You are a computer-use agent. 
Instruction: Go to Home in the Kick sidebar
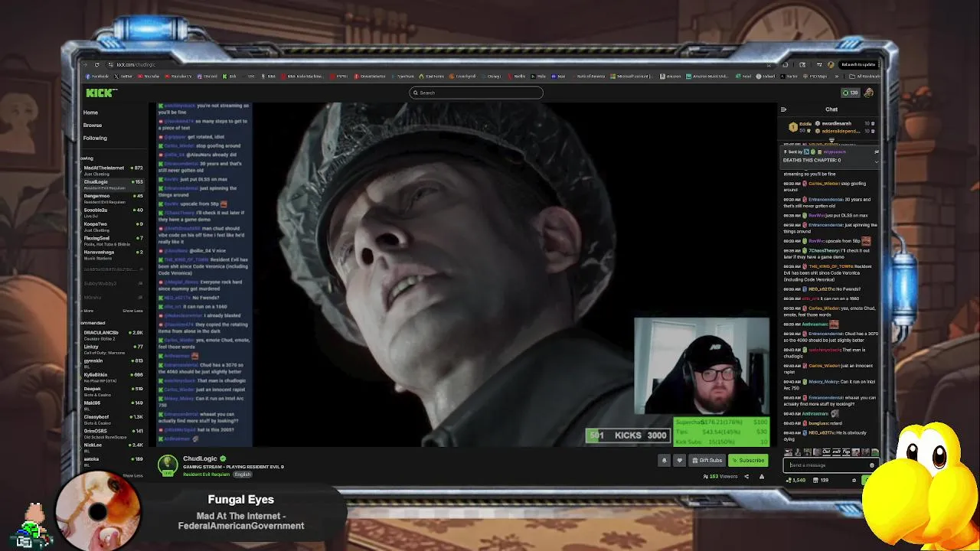tap(90, 112)
